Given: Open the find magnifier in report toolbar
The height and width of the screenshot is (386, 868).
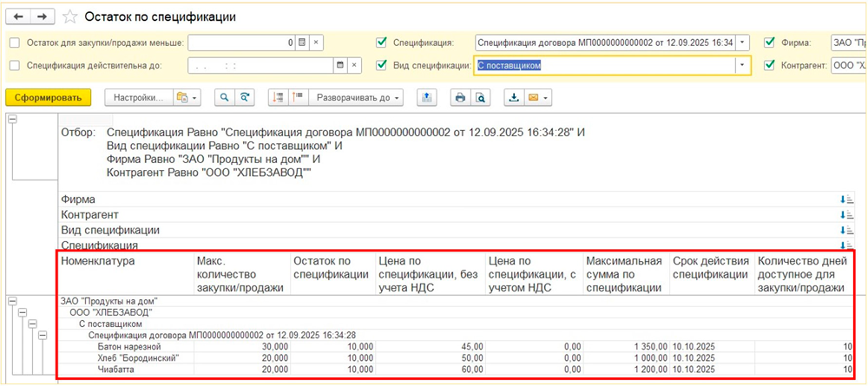Looking at the screenshot, I should (225, 98).
